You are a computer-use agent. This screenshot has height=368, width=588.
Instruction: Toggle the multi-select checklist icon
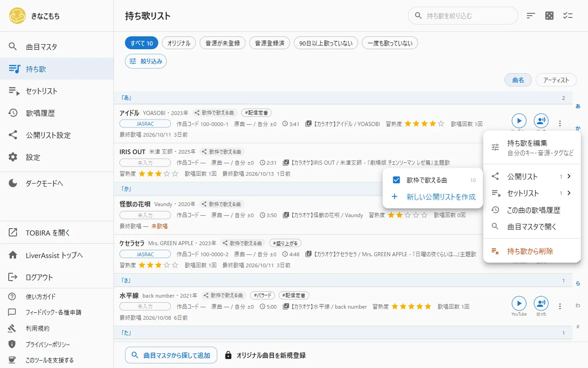568,16
